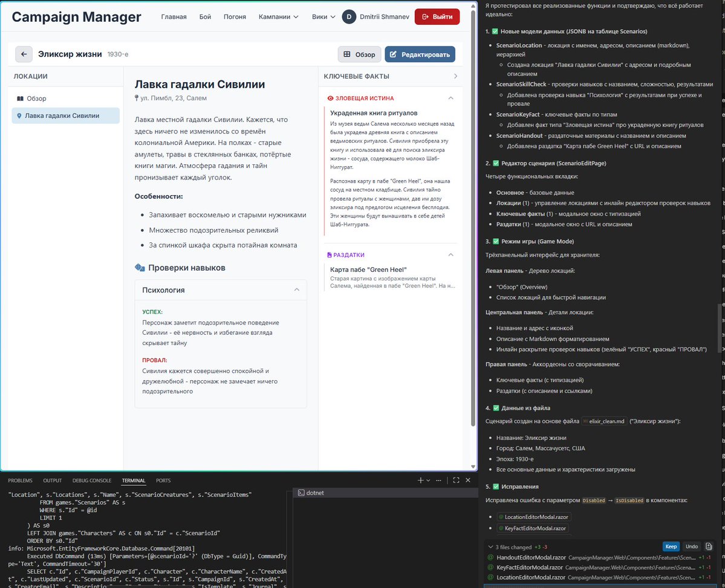Screen dimensions: 725x588
Task: Maximize the terminal panel size
Action: click(456, 480)
